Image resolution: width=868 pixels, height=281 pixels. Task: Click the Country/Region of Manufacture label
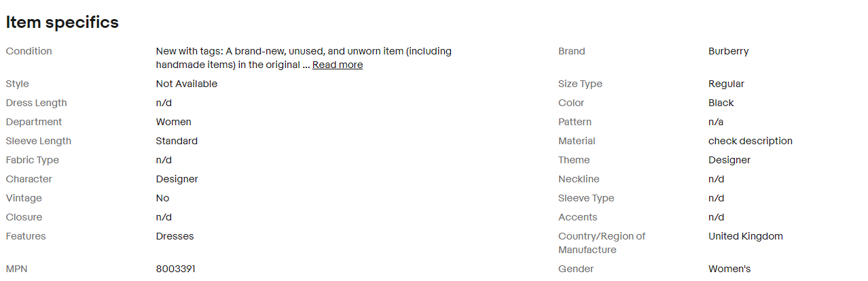(601, 243)
